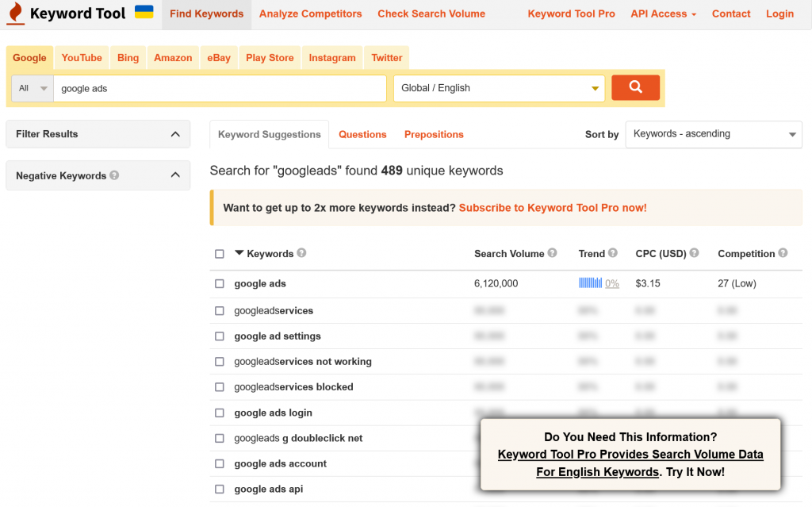Screen dimensions: 812x507
Task: Check googleadservices blocked checkbox
Action: click(x=220, y=386)
